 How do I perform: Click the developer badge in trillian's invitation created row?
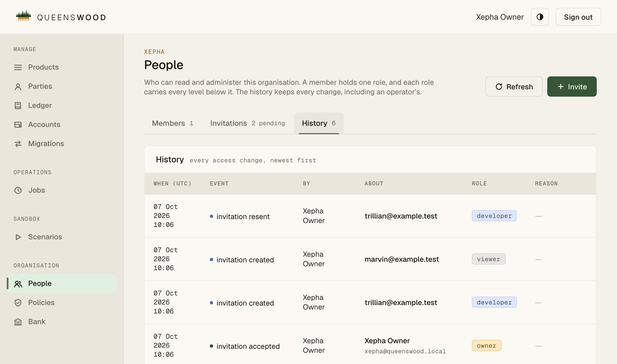(x=494, y=302)
